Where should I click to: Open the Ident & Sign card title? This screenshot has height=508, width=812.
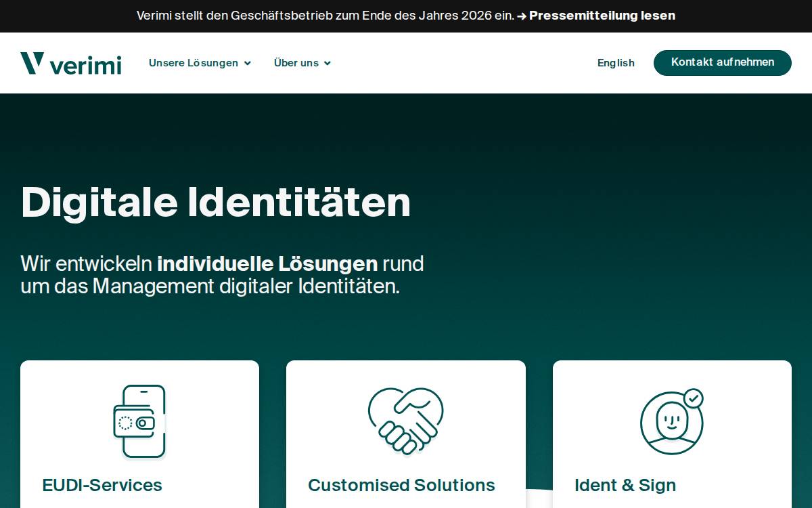coord(625,485)
